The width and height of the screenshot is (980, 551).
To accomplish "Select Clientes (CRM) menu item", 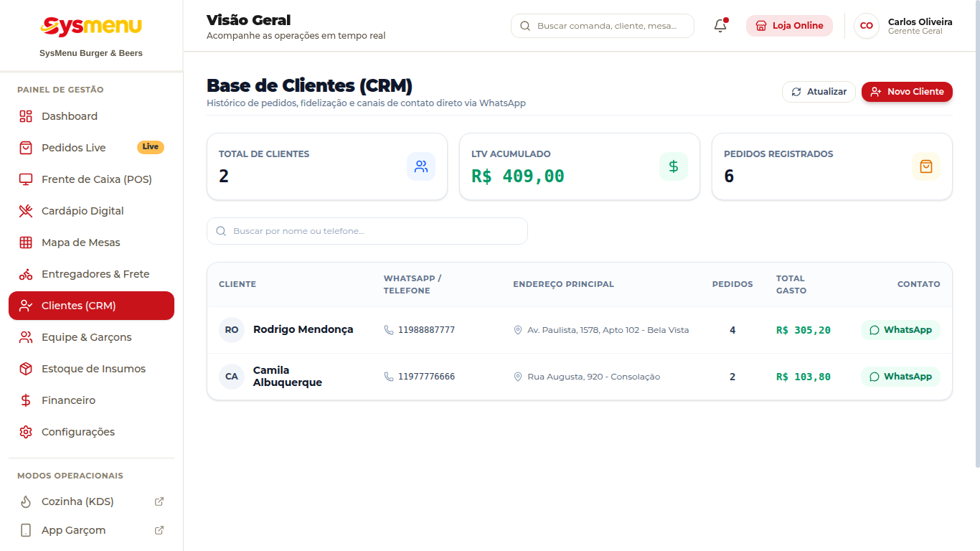I will [x=91, y=306].
